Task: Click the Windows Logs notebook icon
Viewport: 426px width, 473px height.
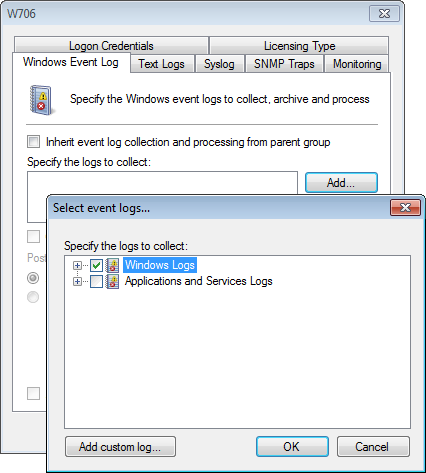Action: (112, 265)
